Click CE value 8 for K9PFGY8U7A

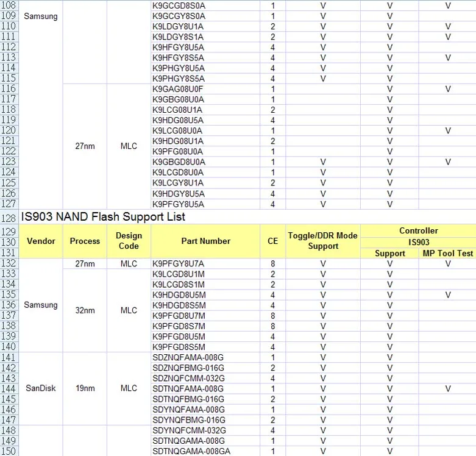(x=272, y=263)
